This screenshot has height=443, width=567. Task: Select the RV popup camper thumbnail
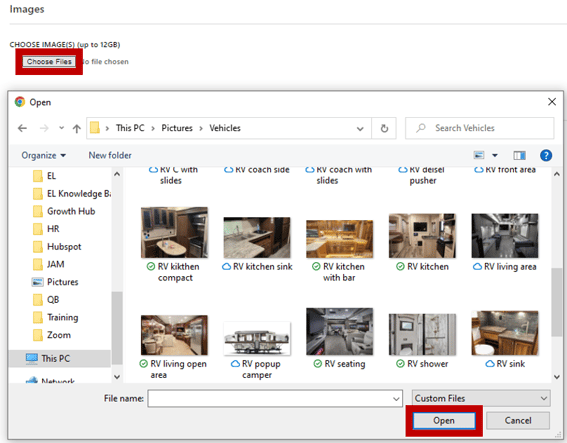257,338
